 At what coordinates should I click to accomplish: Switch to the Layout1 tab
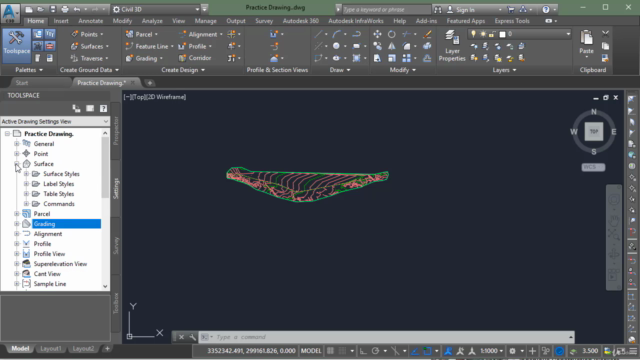pos(51,349)
